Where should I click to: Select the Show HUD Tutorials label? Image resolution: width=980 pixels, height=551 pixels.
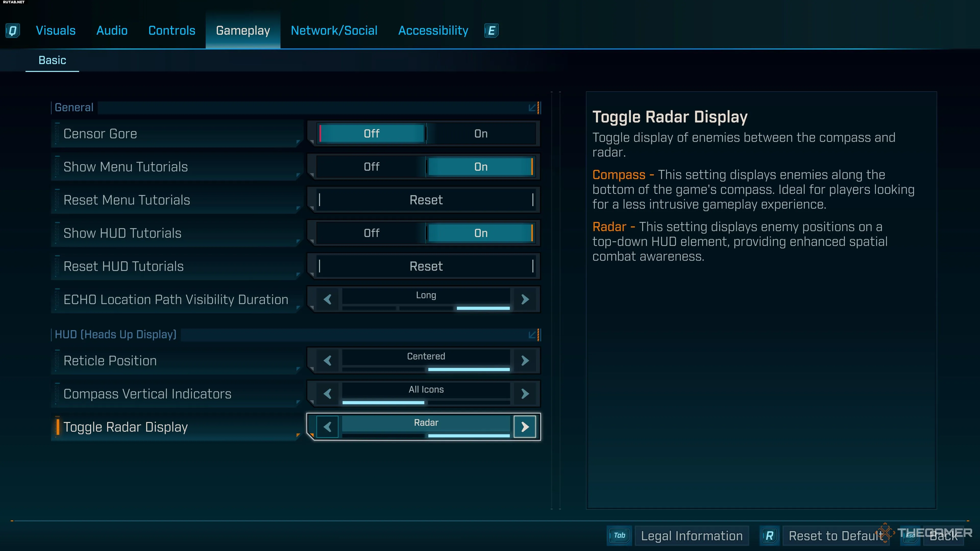pyautogui.click(x=122, y=233)
